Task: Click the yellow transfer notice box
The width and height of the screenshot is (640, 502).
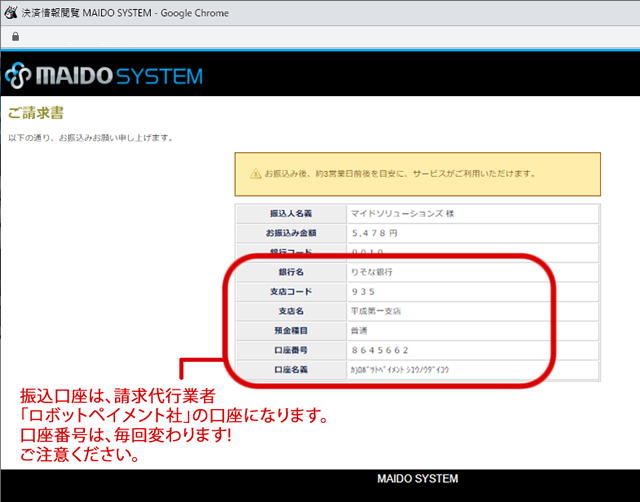Action: (418, 174)
